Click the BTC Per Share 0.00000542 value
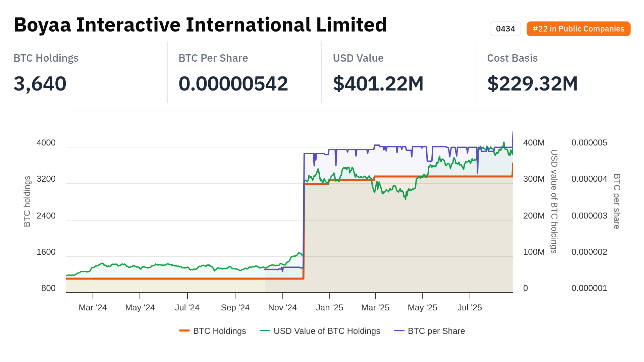Viewport: 644px width, 362px height. (233, 83)
